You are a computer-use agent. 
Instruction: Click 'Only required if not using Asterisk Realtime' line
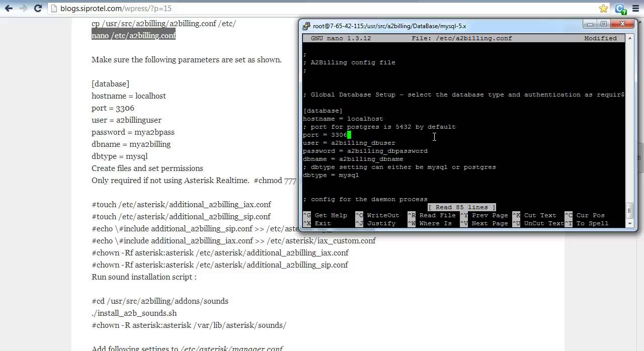tap(194, 180)
